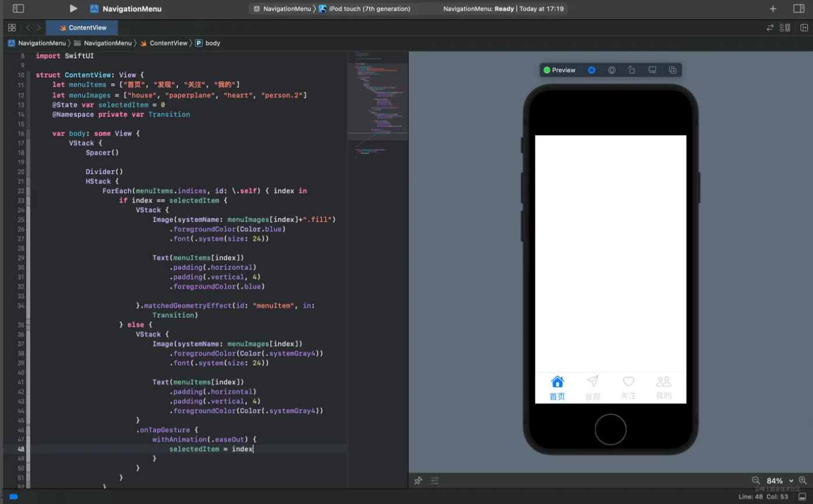
Task: Zoom out the preview canvas
Action: coord(756,481)
